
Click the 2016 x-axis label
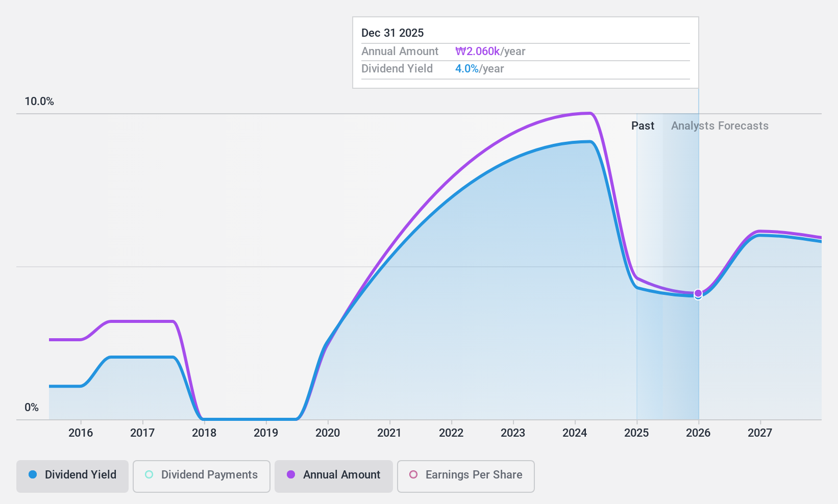tap(81, 433)
